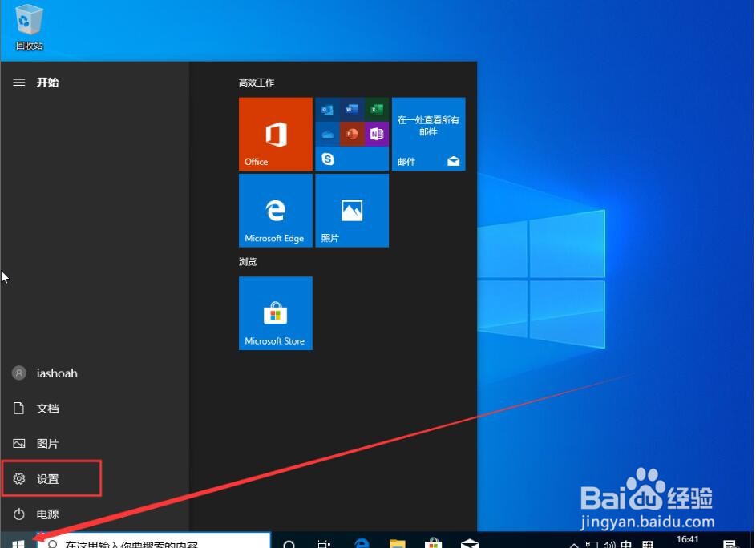Open the IME keyboard tray icon

point(647,544)
